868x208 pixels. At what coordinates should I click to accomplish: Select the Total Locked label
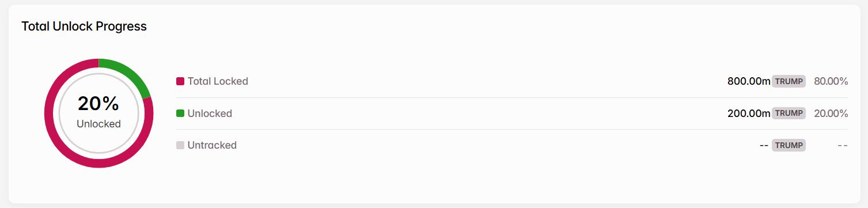coord(218,81)
